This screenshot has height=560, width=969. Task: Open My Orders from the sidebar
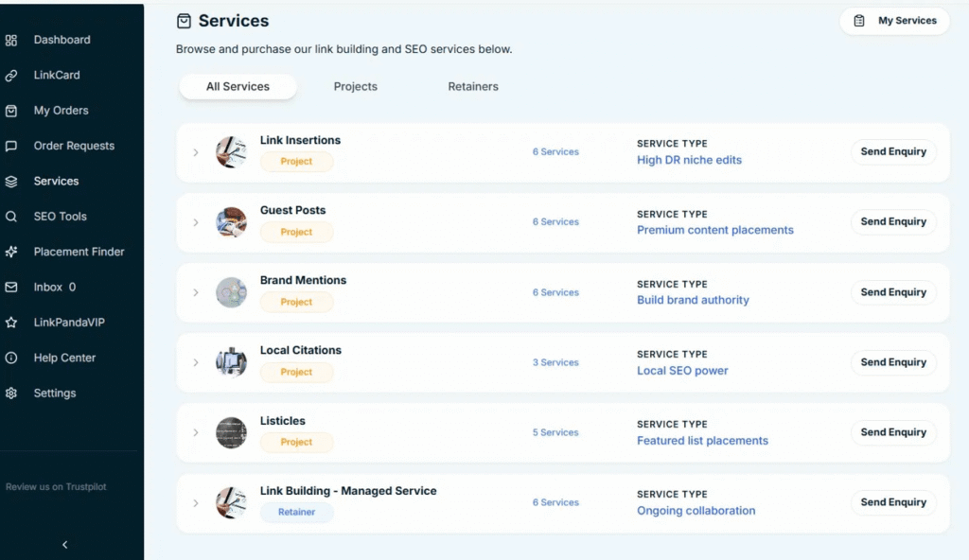[x=62, y=111]
